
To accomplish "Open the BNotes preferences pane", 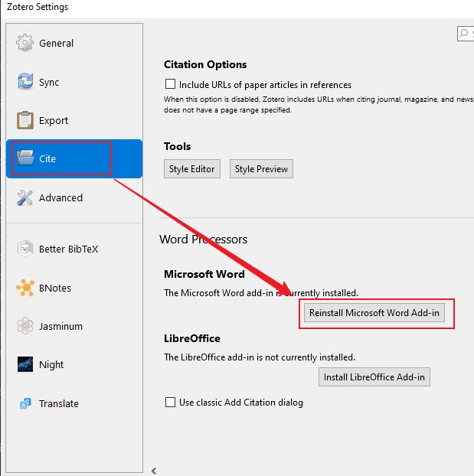I will click(x=74, y=288).
